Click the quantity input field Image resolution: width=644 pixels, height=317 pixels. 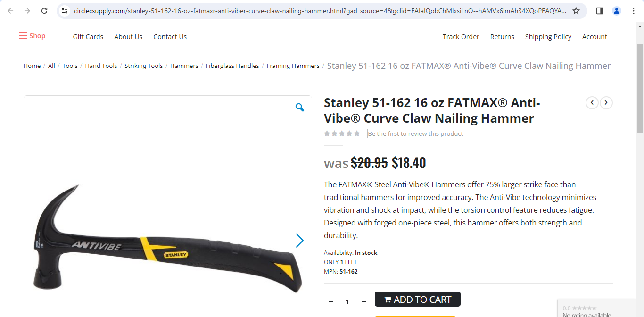point(347,301)
